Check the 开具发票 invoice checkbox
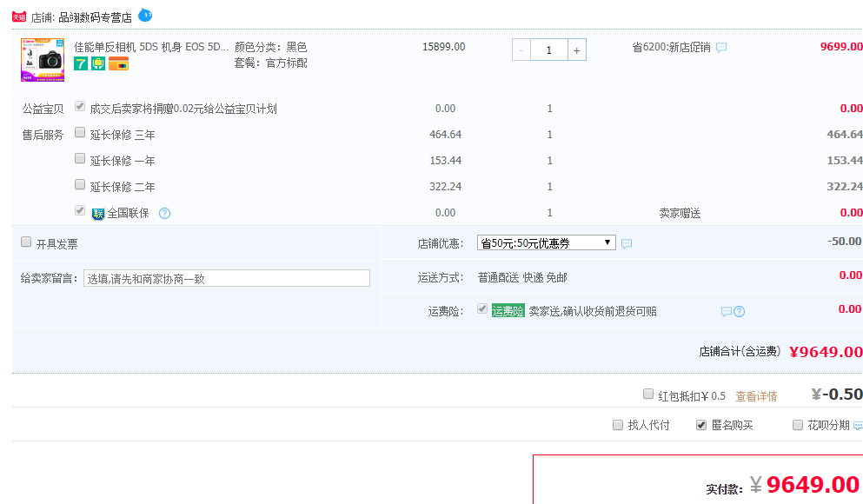Viewport: 863px width, 504px height. [26, 242]
